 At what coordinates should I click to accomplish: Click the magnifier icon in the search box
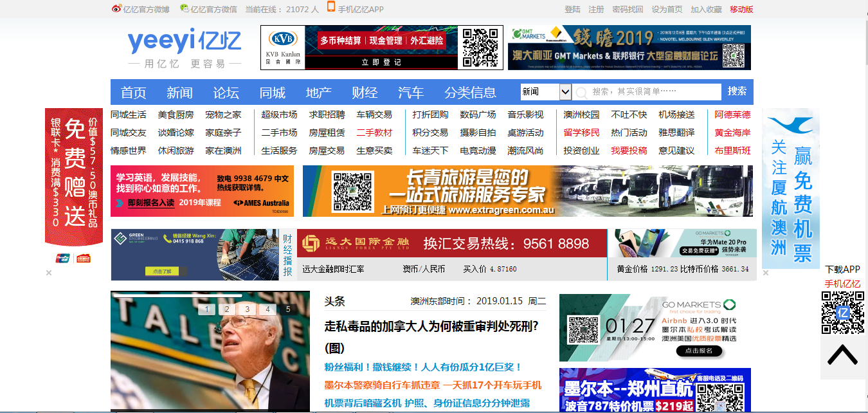[582, 92]
